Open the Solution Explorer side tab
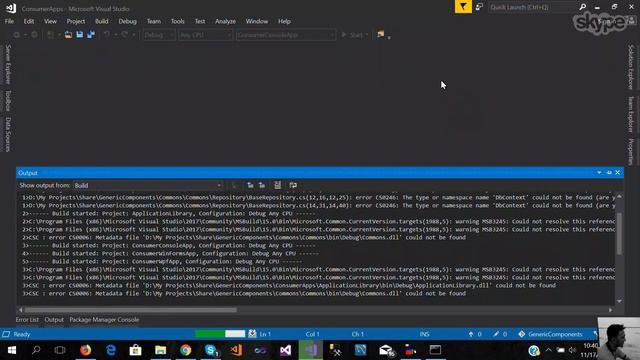640x360 pixels. (x=631, y=67)
